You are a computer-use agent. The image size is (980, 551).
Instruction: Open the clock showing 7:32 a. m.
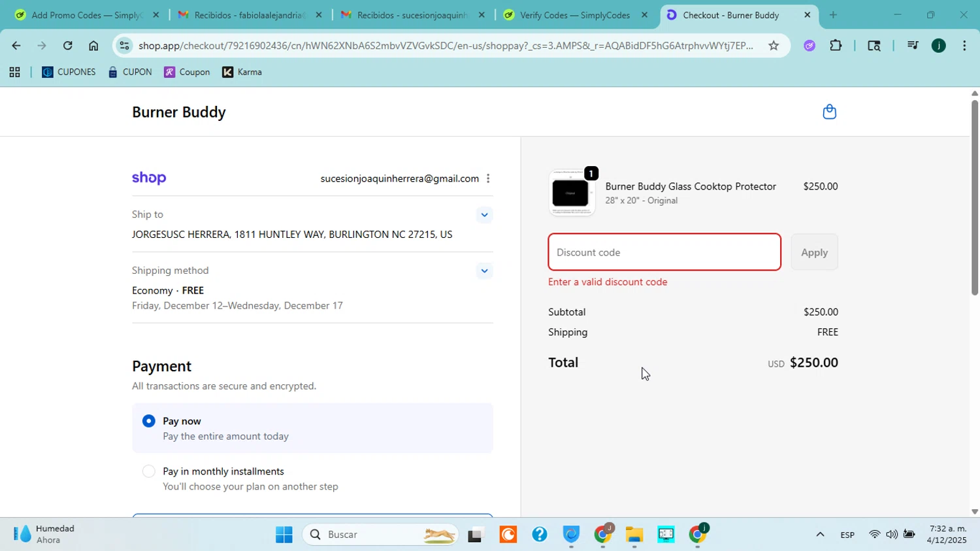[x=947, y=534]
